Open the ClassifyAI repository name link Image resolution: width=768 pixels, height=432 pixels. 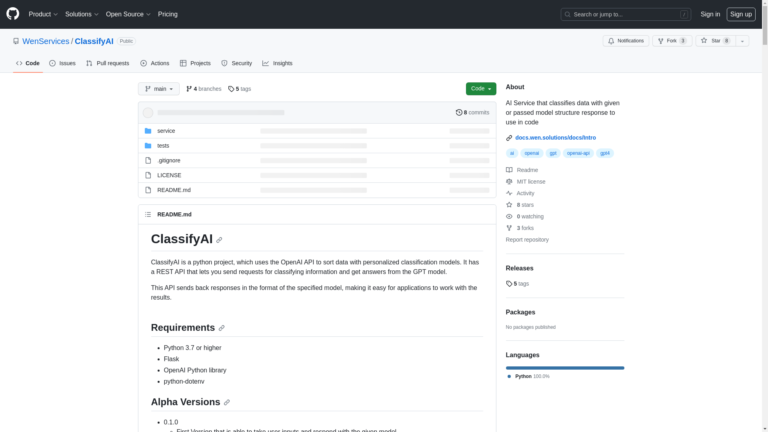click(94, 41)
